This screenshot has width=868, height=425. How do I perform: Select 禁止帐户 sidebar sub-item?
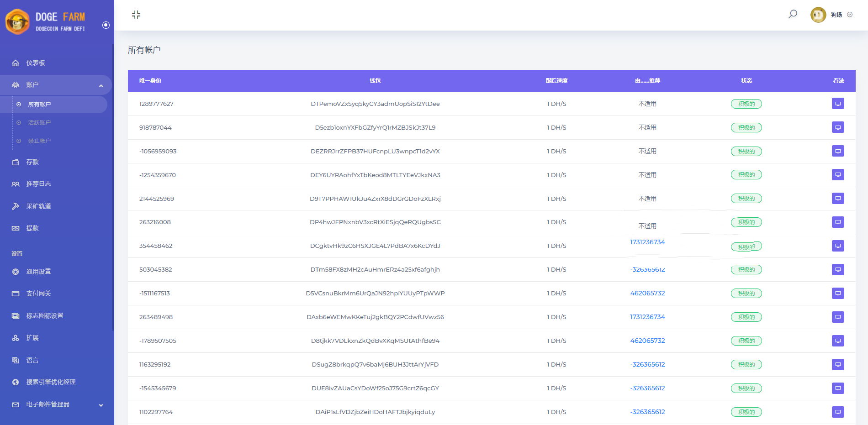pyautogui.click(x=39, y=141)
